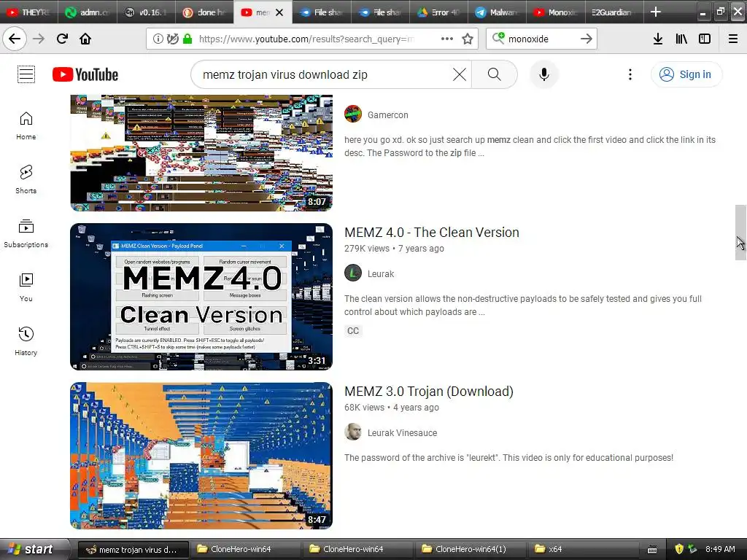
Task: Visit the Leurak channel name
Action: pos(381,274)
